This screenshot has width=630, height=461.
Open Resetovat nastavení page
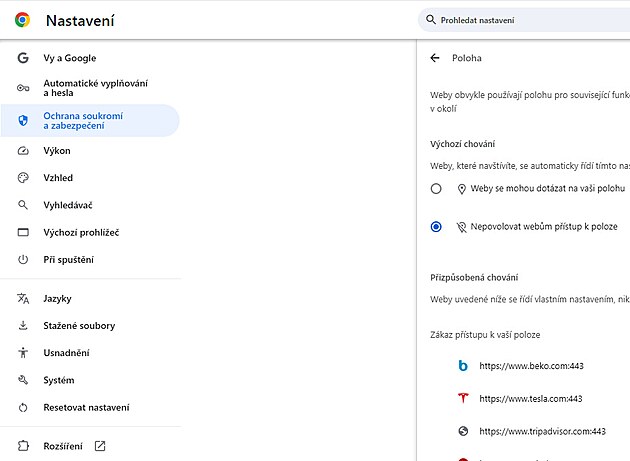coord(85,408)
